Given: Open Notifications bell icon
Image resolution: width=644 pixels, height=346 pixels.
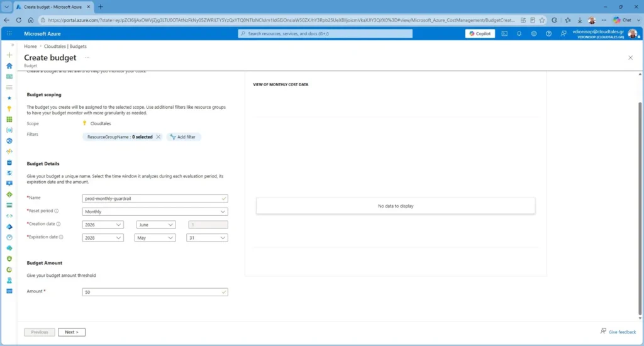Looking at the screenshot, I should (519, 34).
